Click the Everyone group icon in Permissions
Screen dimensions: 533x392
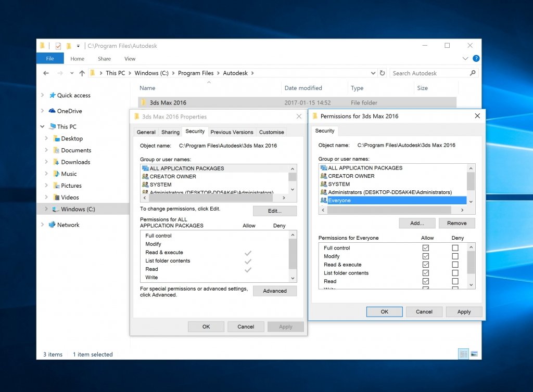(324, 200)
